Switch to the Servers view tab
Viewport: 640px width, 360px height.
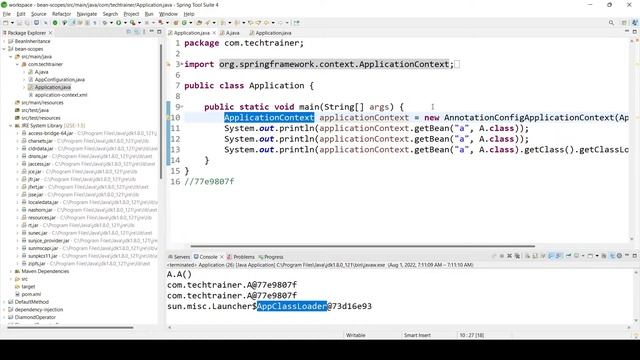179,257
